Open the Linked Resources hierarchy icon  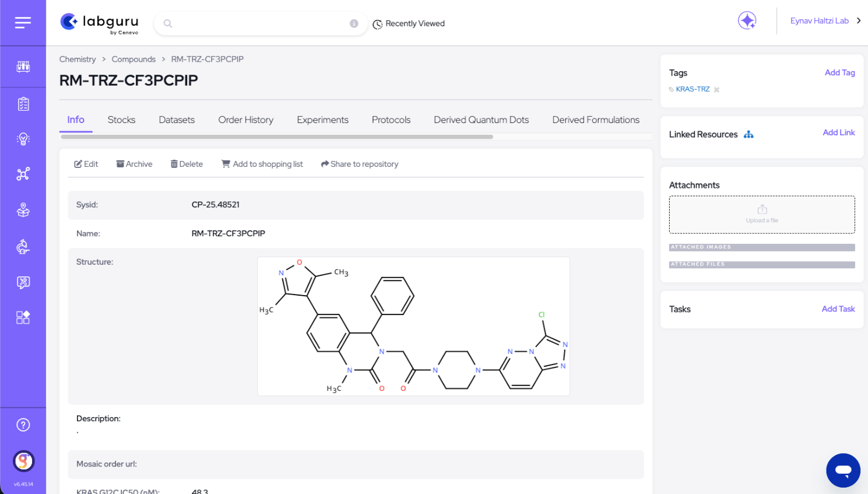coord(748,135)
